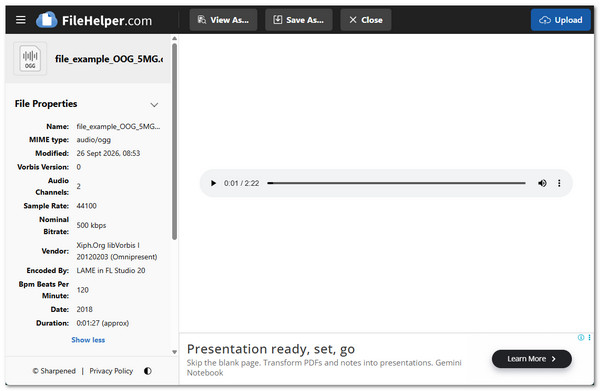Mute the audio volume

pos(542,183)
